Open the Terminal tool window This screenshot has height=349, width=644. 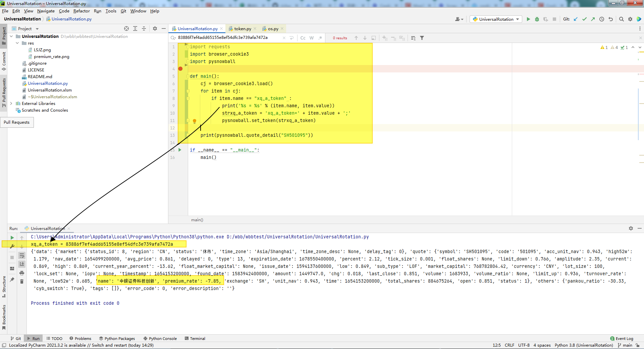tap(195, 339)
